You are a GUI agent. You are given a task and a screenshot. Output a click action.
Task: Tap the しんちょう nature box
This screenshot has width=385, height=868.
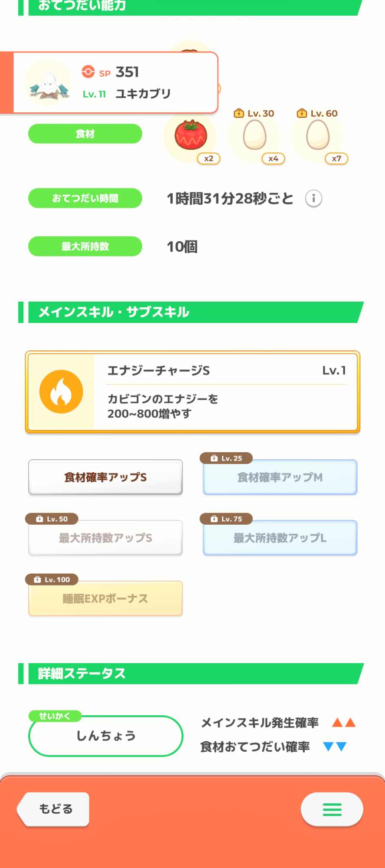(106, 736)
